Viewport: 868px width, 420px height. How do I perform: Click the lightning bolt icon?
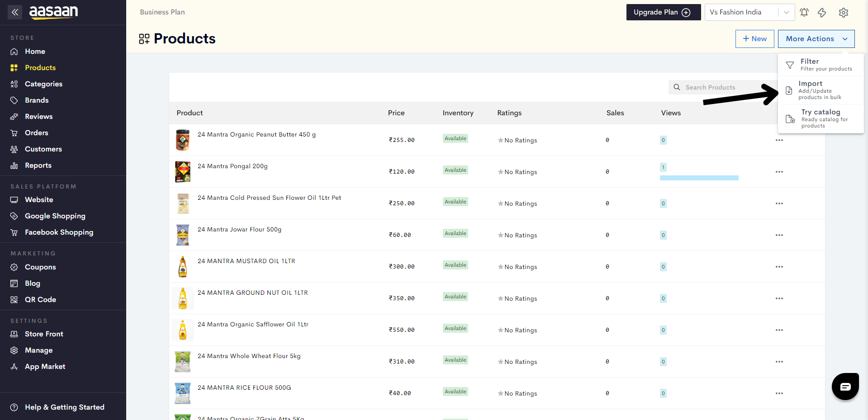pyautogui.click(x=822, y=12)
